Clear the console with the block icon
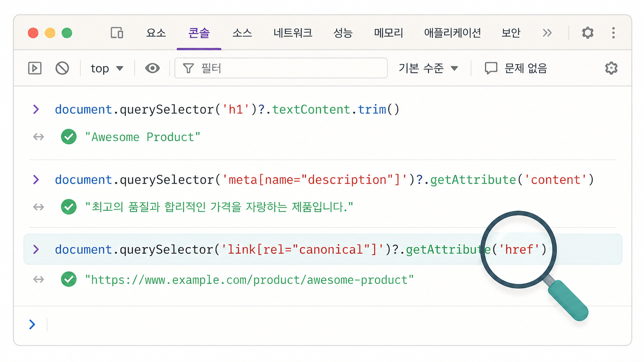The height and width of the screenshot is (362, 644). click(62, 68)
